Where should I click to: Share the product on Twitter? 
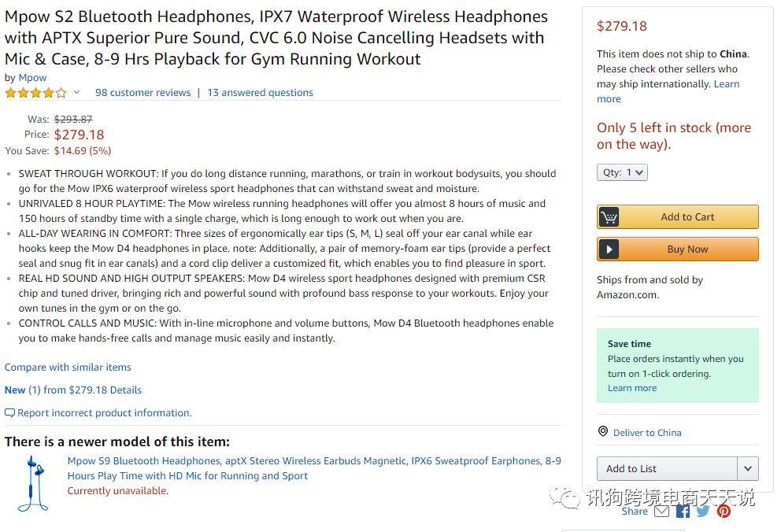[703, 512]
